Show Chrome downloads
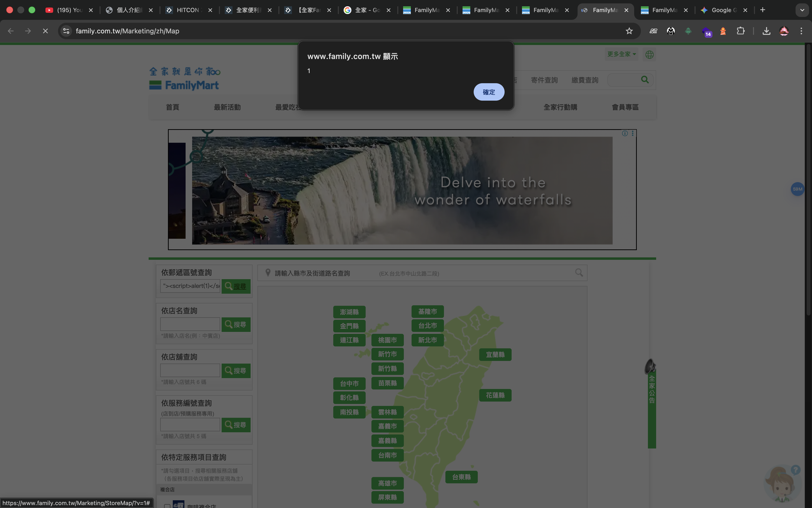The width and height of the screenshot is (812, 508). (766, 31)
